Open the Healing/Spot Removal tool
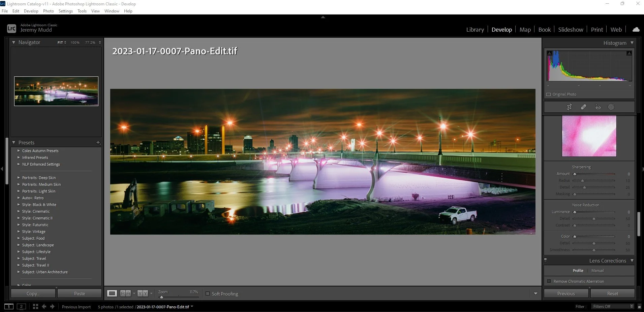The image size is (644, 312). [x=584, y=107]
